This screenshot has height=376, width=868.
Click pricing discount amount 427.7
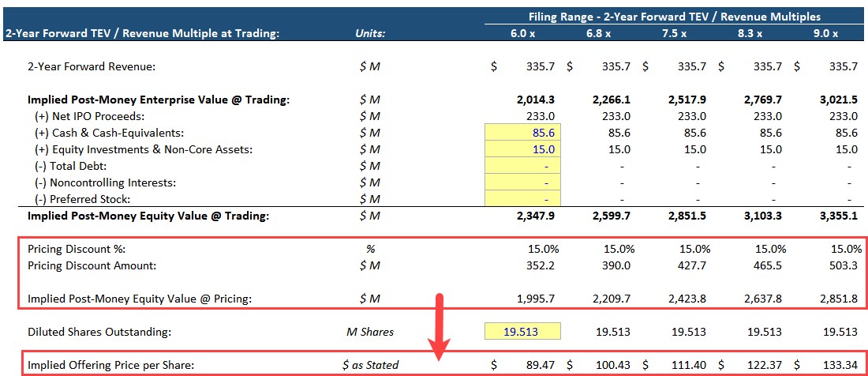[x=693, y=265]
